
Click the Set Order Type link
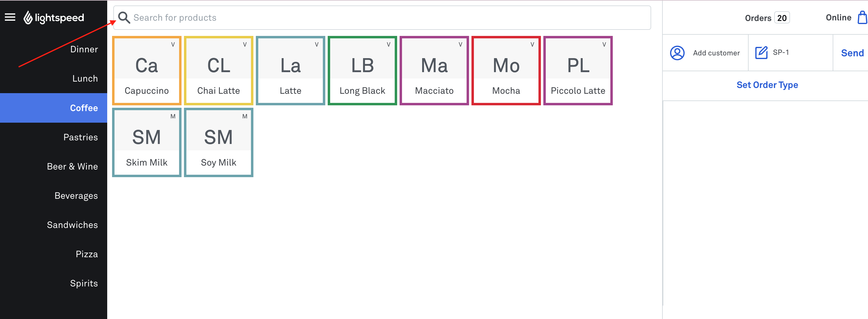pyautogui.click(x=767, y=85)
